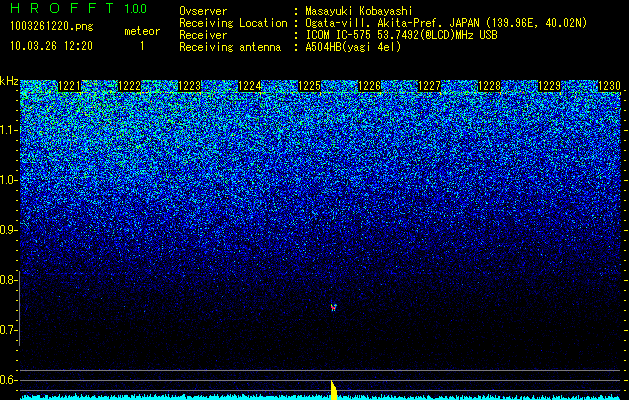
Task: Click the 1222 time marker label
Action: click(x=130, y=86)
